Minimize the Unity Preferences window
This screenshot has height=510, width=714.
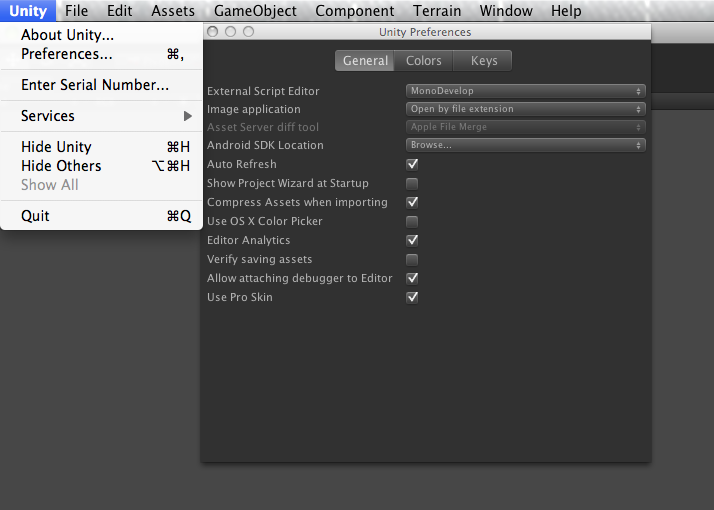click(230, 31)
